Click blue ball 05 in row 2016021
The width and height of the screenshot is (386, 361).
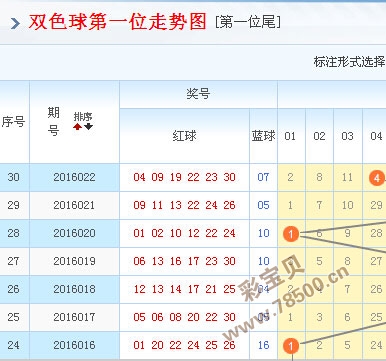point(263,205)
